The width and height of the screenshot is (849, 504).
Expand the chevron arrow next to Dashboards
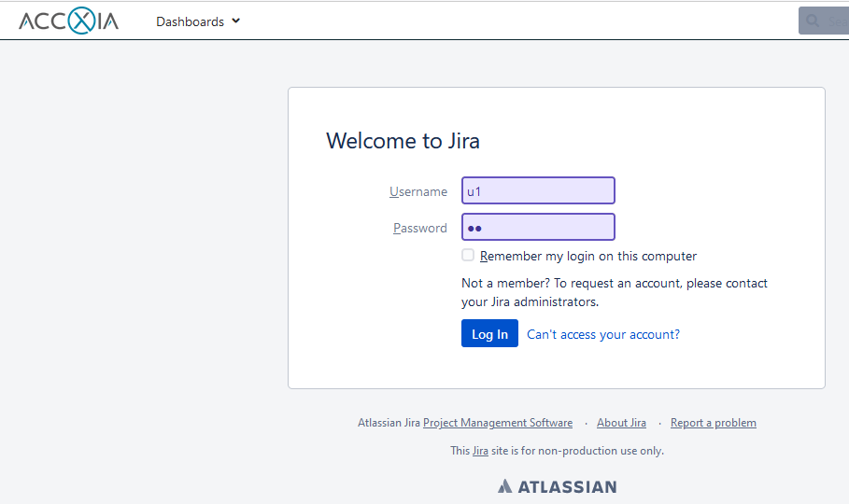pyautogui.click(x=236, y=21)
